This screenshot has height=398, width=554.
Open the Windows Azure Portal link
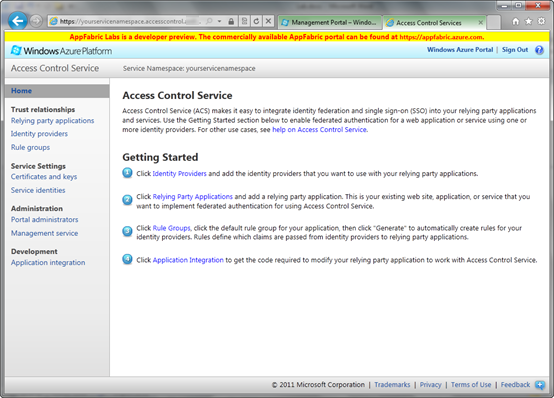(460, 50)
